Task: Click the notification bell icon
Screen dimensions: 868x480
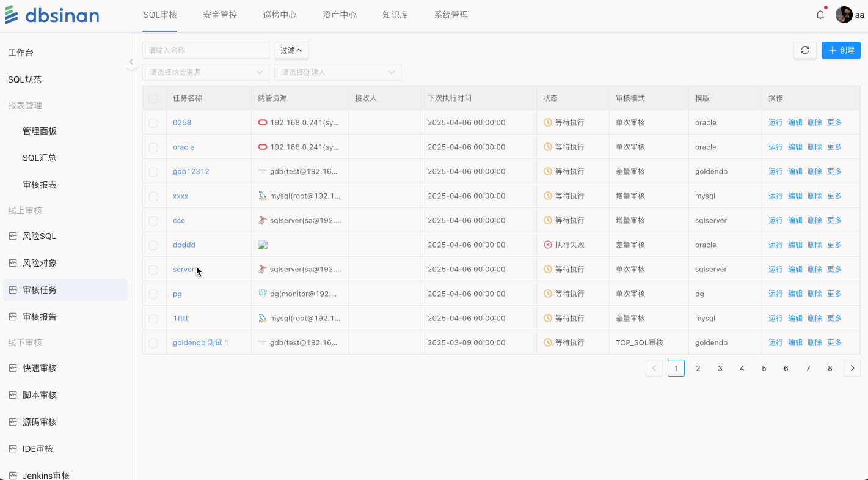Action: pos(820,15)
